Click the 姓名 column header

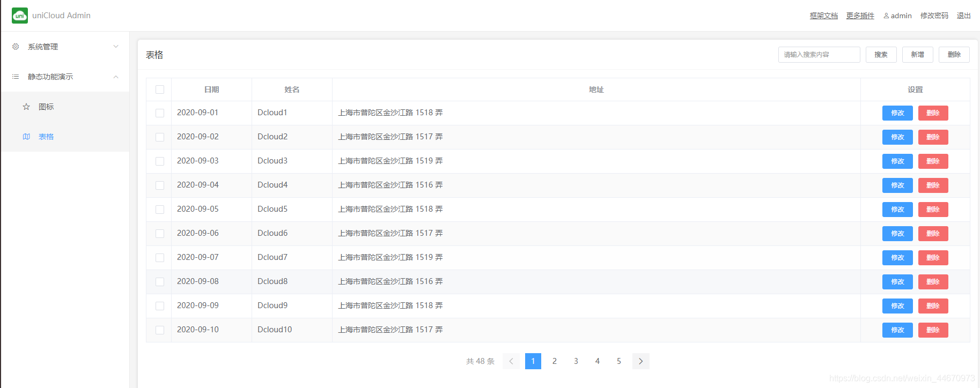tap(292, 89)
